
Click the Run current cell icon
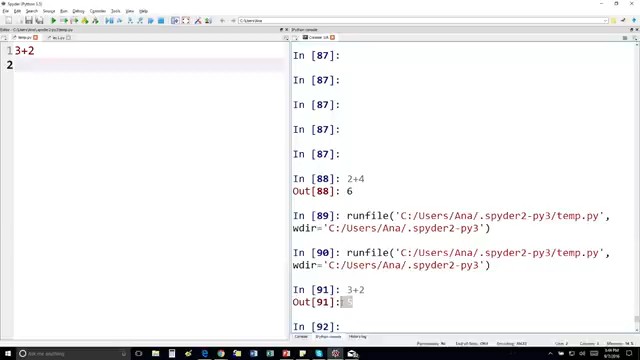coord(64,20)
